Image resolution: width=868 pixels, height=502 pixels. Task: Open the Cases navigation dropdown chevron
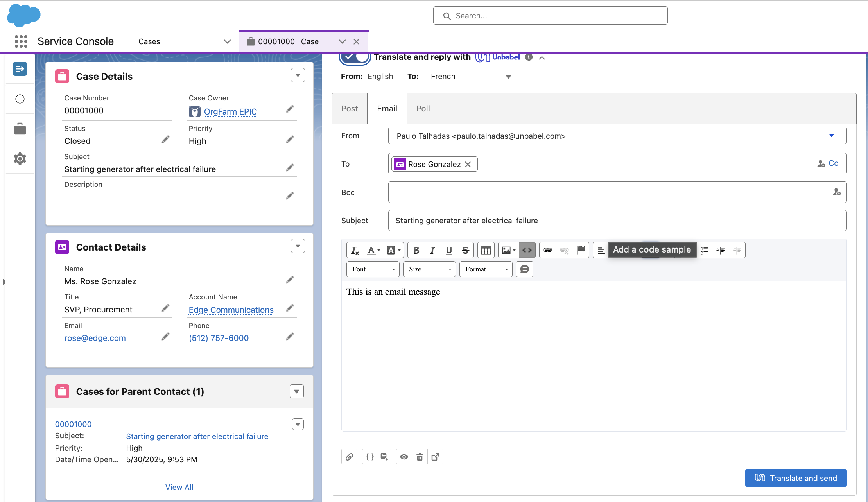click(227, 41)
